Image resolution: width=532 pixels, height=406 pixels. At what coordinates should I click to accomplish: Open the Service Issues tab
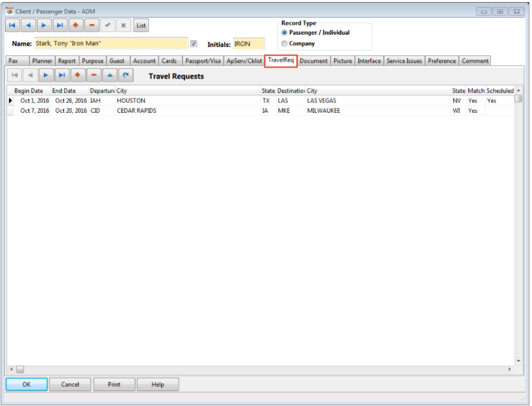(404, 61)
